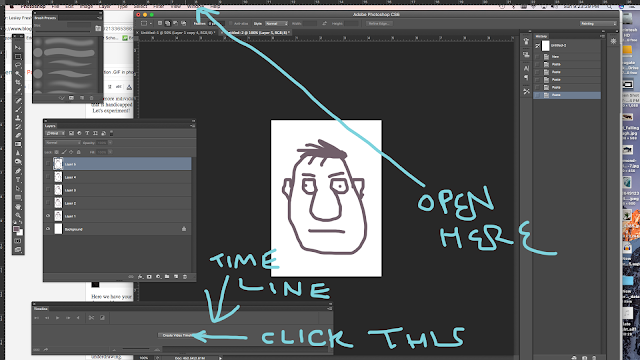Select the History Brush tool

18,127
